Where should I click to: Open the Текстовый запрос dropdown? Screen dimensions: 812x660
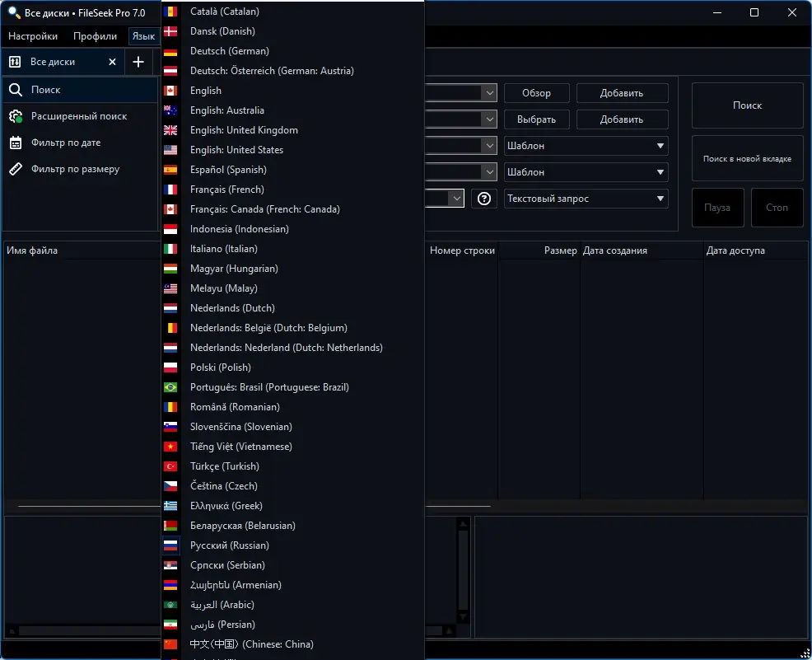586,199
